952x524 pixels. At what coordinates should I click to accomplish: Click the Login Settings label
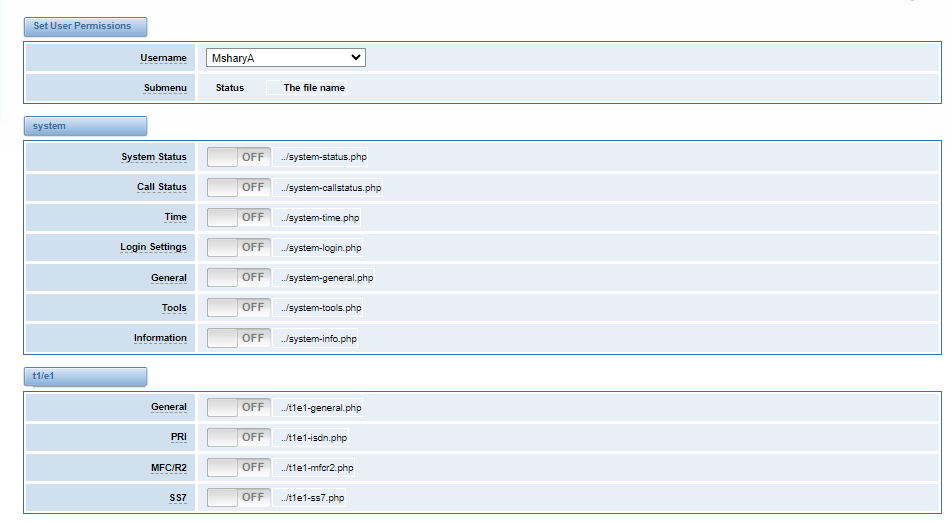[x=153, y=247]
